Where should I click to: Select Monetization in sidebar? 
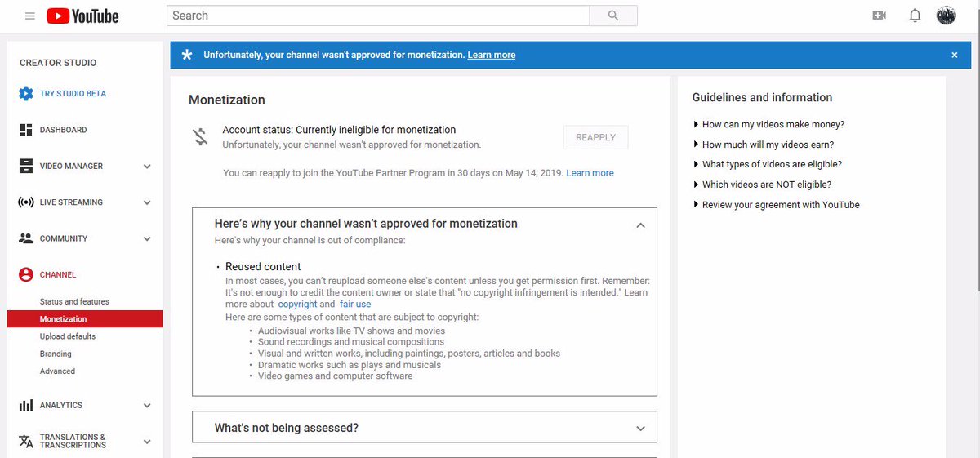[85, 319]
